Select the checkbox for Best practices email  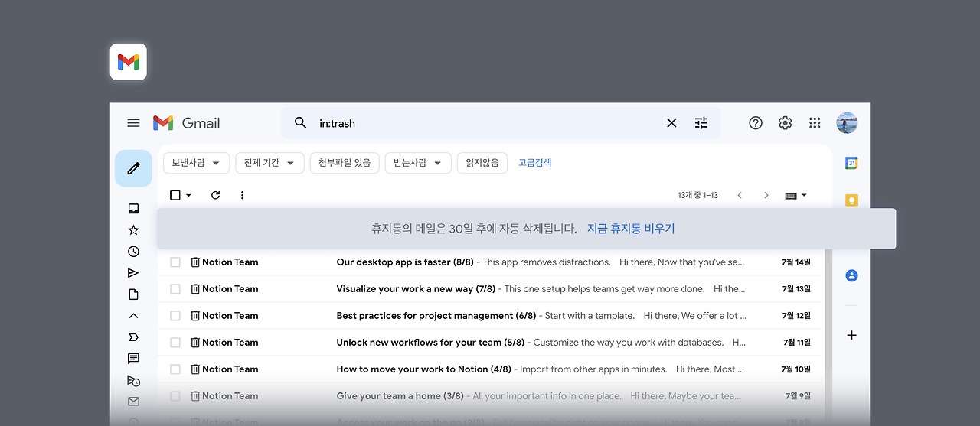(x=175, y=316)
